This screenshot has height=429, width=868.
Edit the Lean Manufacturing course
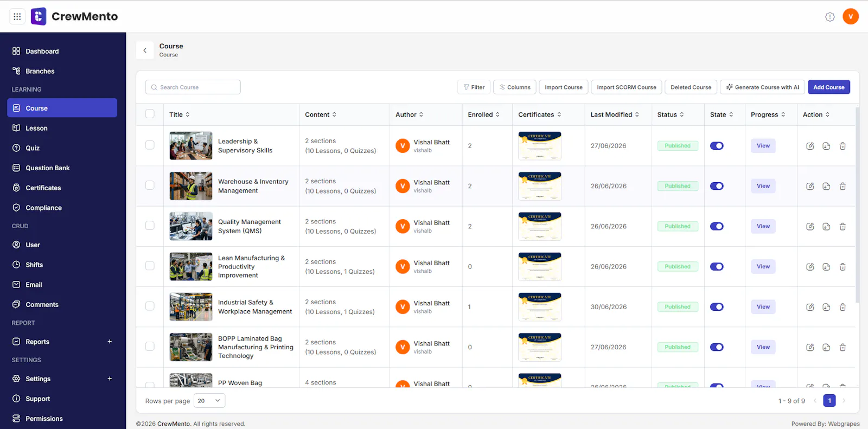[x=810, y=266]
